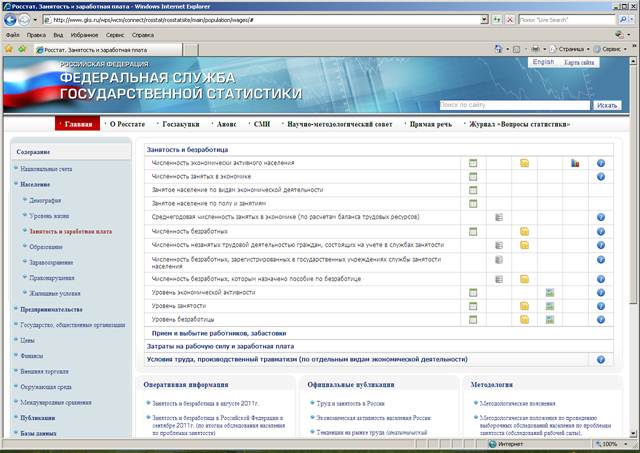This screenshot has height=453, width=640.
Task: Open help icon for Условия труда, производственный травматизм
Action: click(x=601, y=360)
